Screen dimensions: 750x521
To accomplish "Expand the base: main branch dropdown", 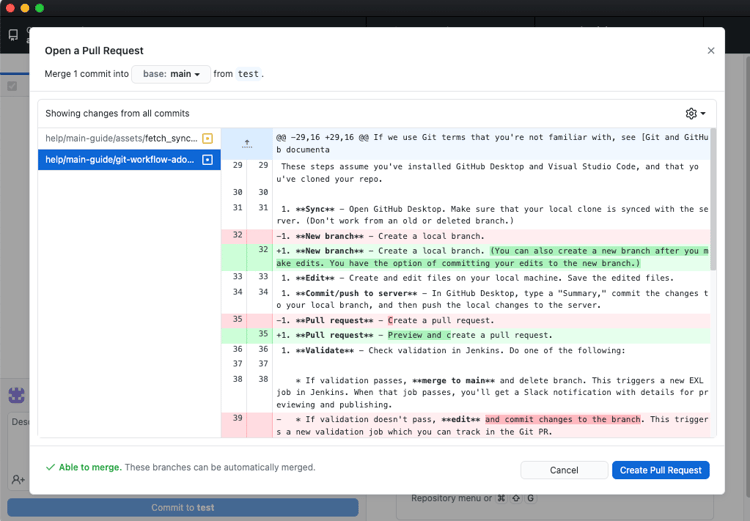I will tap(171, 74).
